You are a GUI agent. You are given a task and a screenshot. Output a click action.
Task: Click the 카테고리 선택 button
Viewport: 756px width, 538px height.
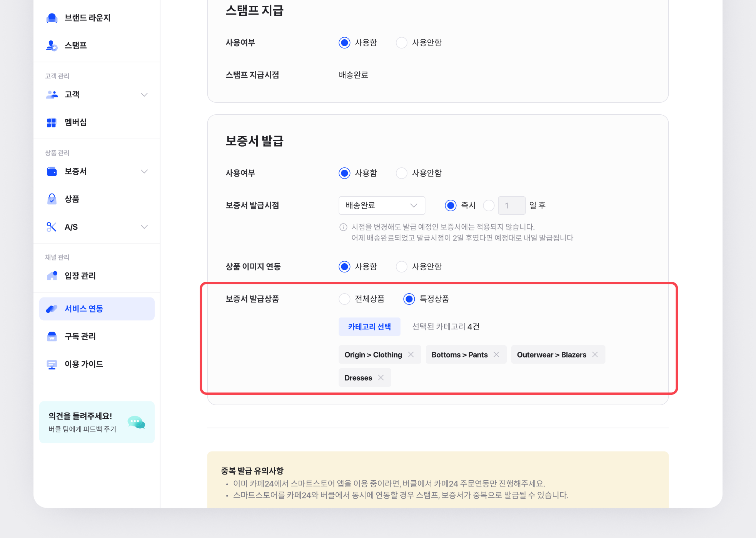tap(369, 327)
